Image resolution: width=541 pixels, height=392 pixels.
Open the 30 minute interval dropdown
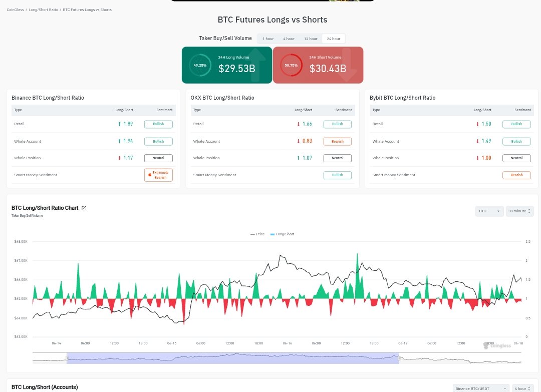pos(519,211)
